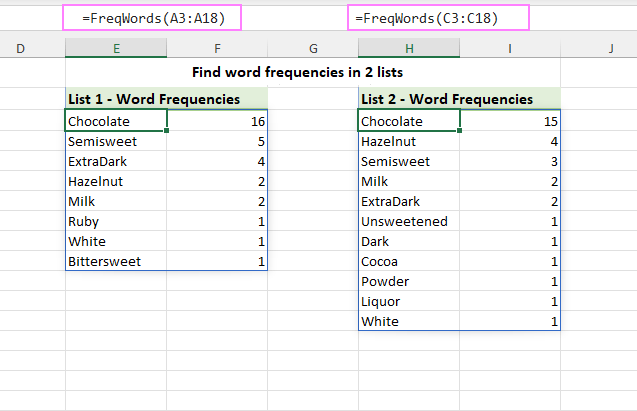Select the Ruby cell in List 1
Viewport: 637px width, 411px height.
click(116, 221)
